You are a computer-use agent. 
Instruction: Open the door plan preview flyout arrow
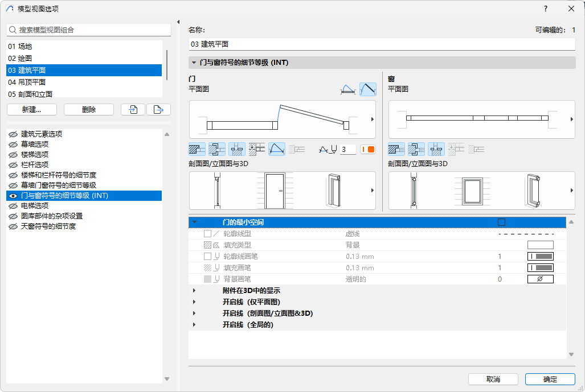click(372, 119)
